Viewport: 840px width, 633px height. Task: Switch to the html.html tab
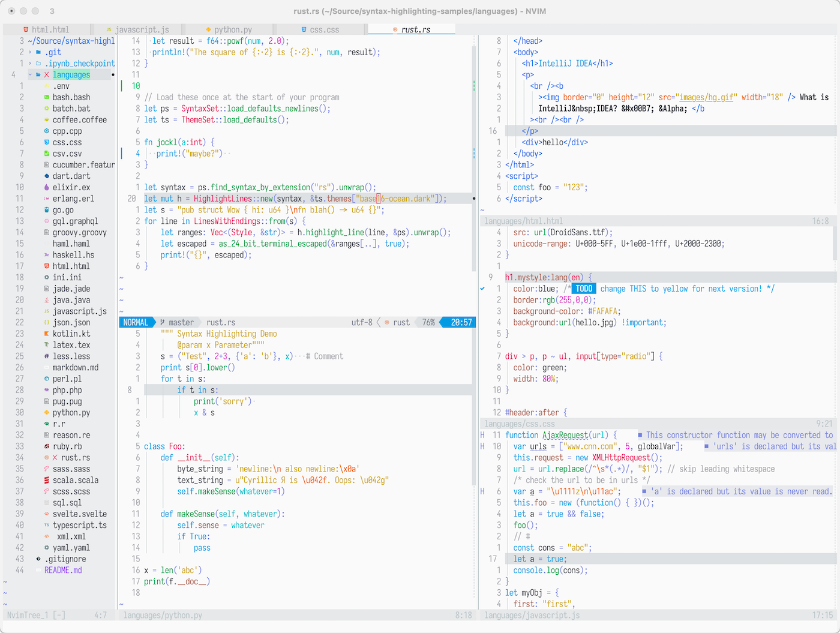46,29
